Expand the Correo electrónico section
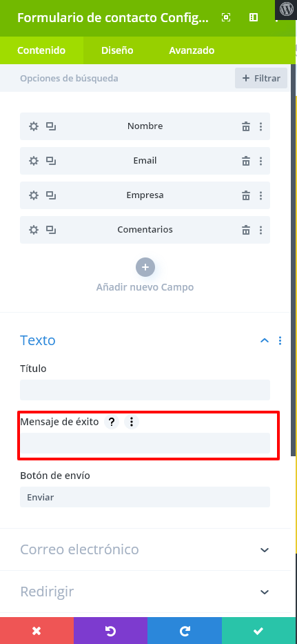This screenshot has height=644, width=297. pyautogui.click(x=265, y=549)
